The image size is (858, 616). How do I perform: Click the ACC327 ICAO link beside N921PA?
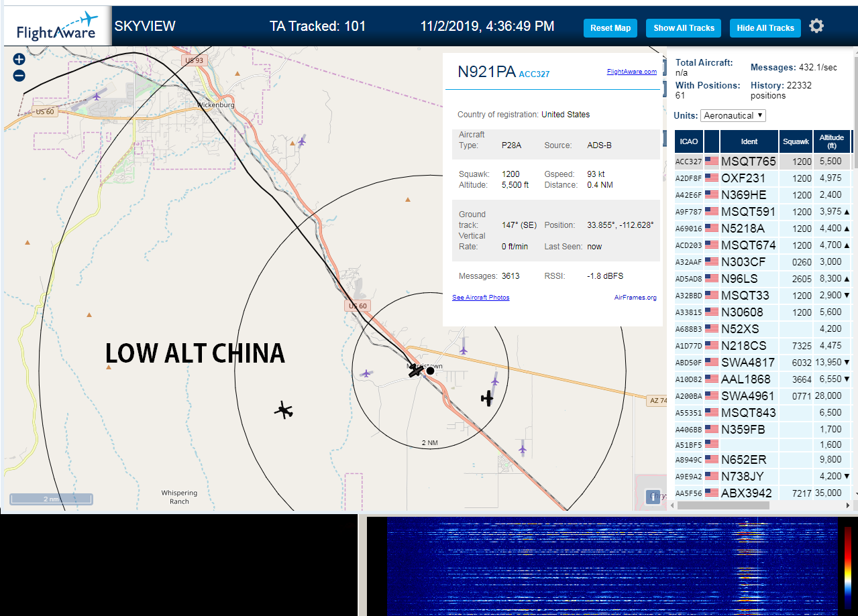pos(534,74)
